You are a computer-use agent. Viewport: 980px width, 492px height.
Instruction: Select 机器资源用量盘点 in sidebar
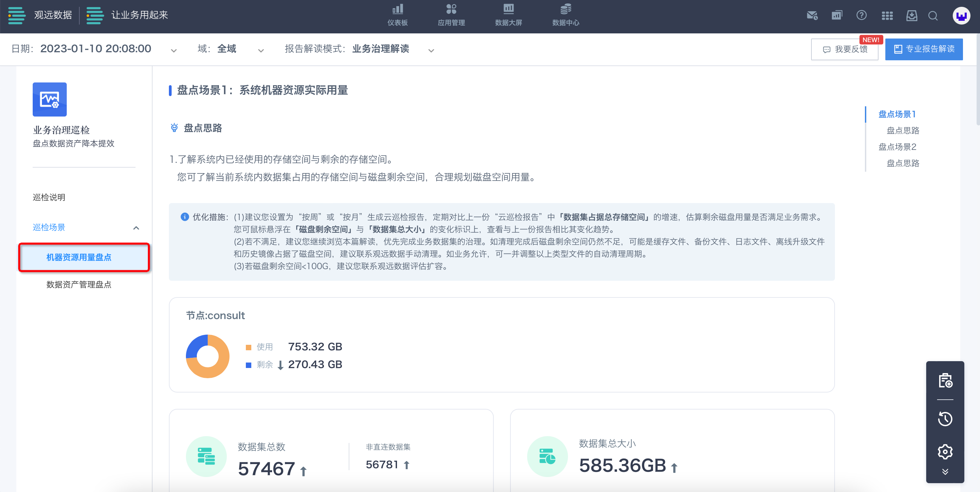pyautogui.click(x=84, y=258)
